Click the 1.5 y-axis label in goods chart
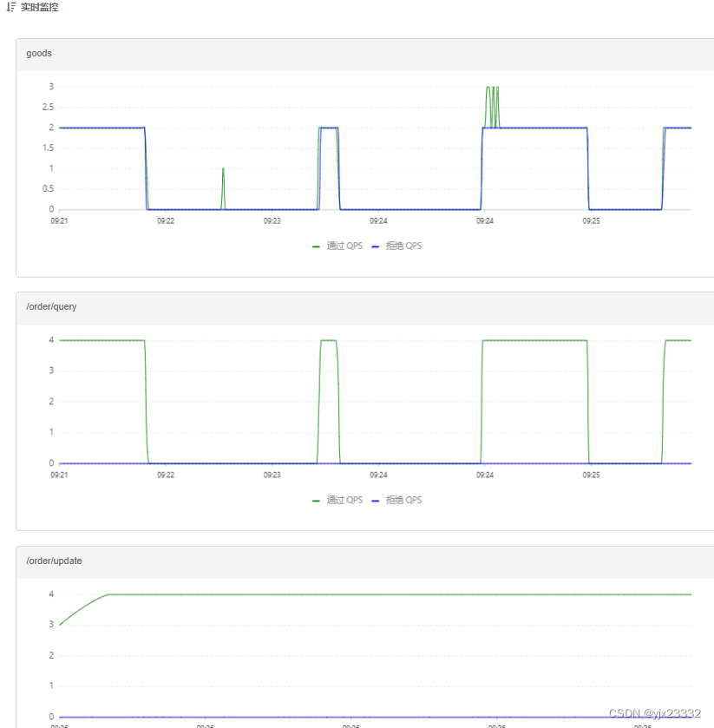The height and width of the screenshot is (728, 714). 49,148
